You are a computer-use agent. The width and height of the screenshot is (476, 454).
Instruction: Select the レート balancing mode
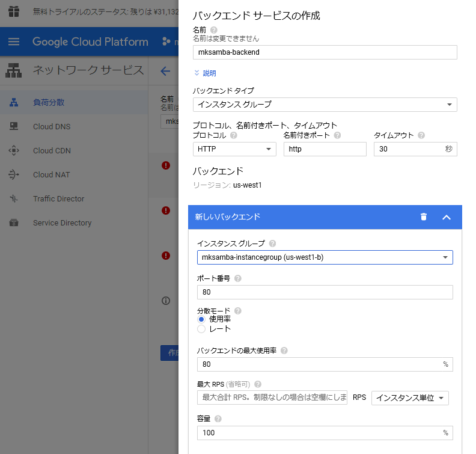click(x=201, y=329)
